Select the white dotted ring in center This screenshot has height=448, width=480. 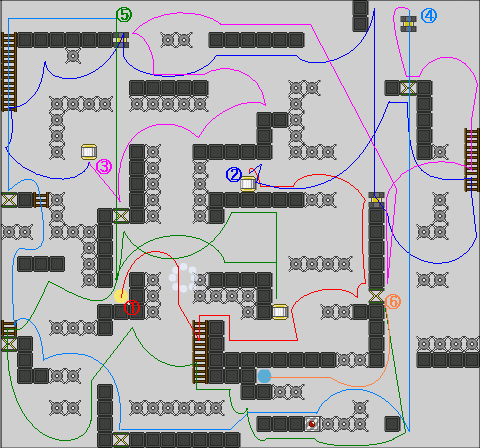[x=183, y=278]
